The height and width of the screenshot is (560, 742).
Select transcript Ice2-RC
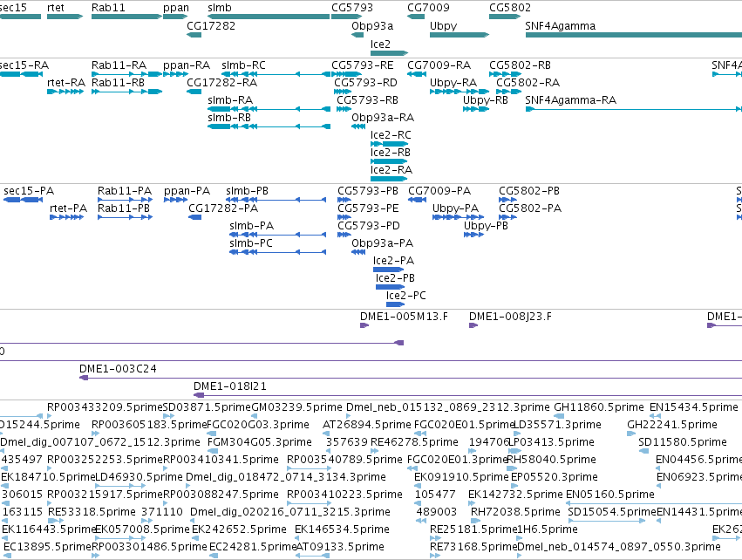click(x=389, y=144)
